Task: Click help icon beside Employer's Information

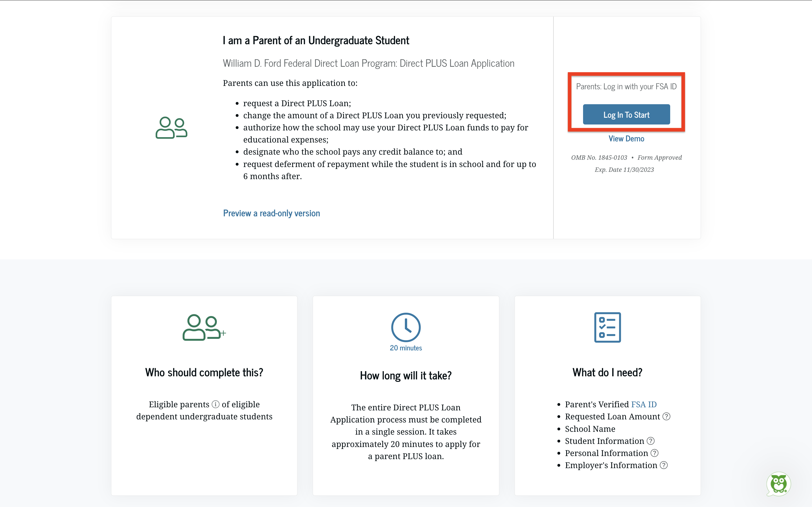Action: [664, 465]
